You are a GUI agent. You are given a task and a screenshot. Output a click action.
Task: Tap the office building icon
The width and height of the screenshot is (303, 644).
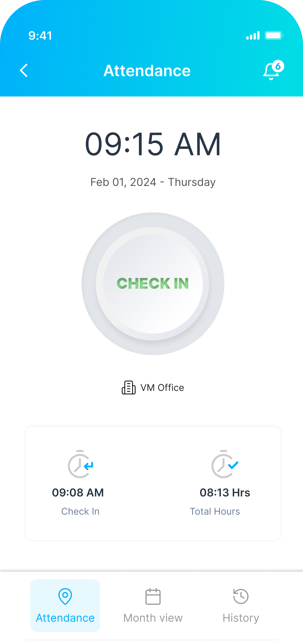[x=128, y=388]
